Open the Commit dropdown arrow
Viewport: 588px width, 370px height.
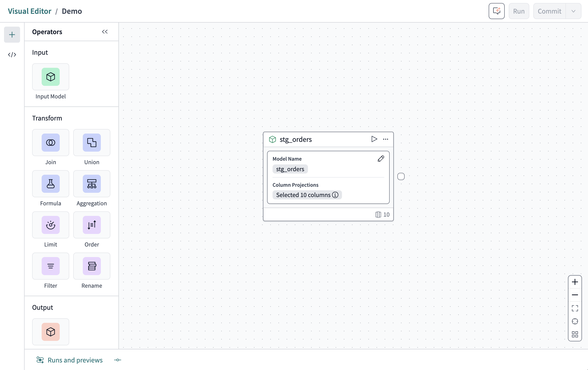click(x=573, y=11)
